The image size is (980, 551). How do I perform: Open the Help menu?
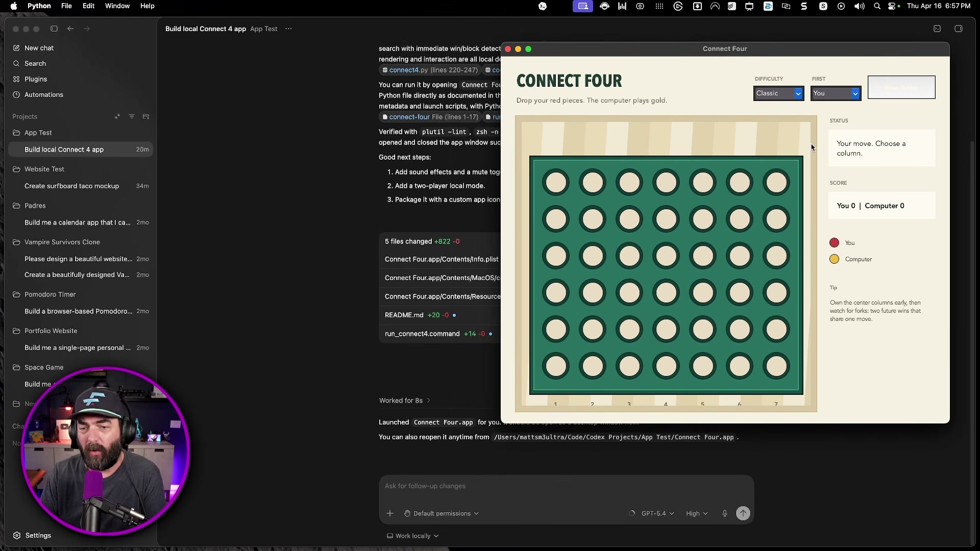coord(147,6)
